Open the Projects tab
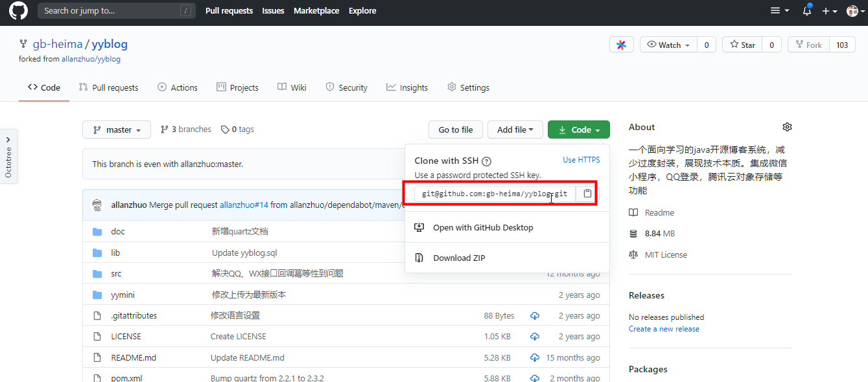This screenshot has height=382, width=868. tap(237, 87)
